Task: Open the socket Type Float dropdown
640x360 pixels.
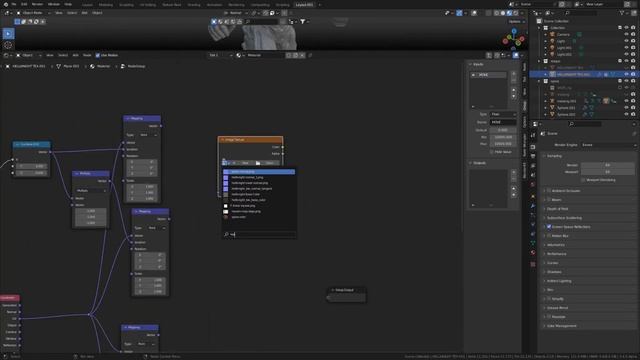Action: [503, 114]
